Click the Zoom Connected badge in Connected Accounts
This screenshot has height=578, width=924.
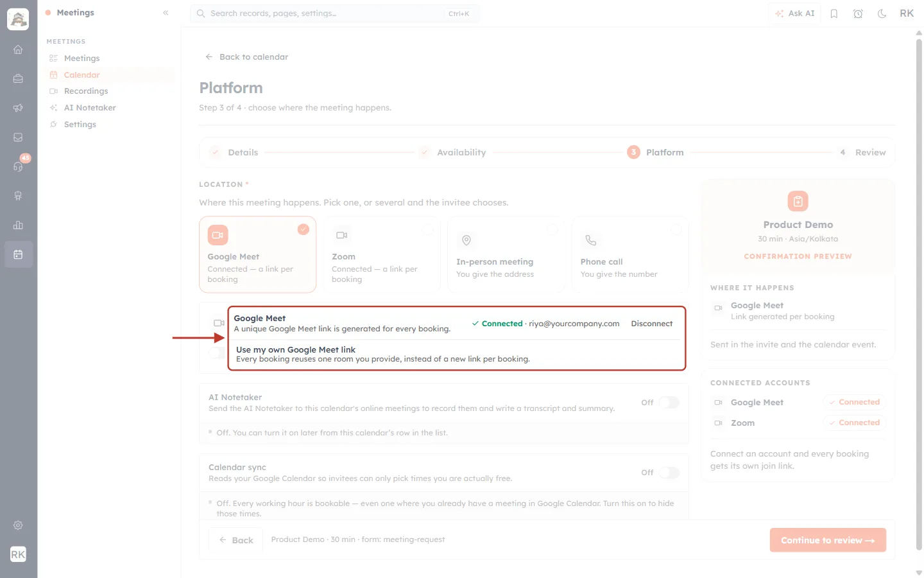[x=854, y=423]
